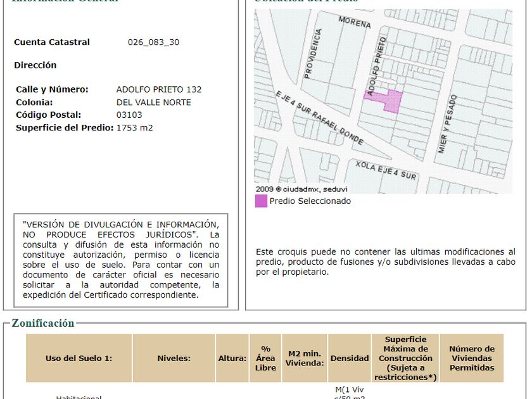The image size is (532, 399).
Task: Click the Niveles column header
Action: point(174,358)
